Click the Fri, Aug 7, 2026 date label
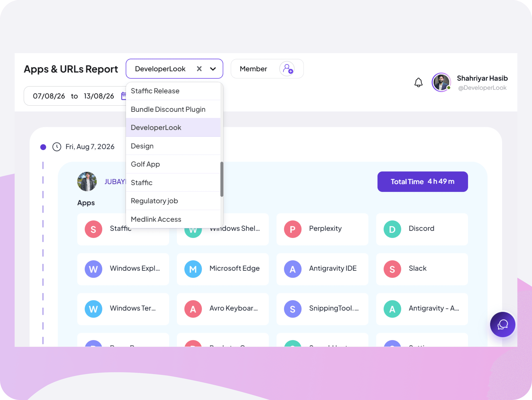 point(90,147)
